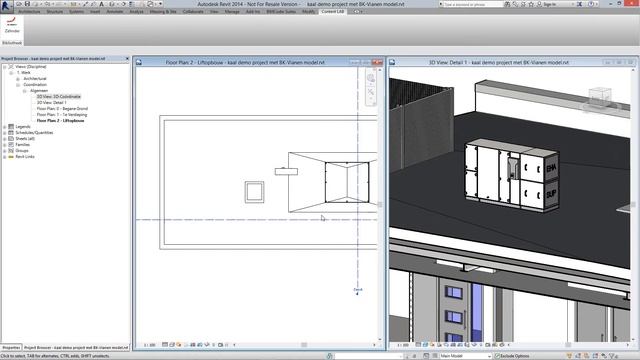
Task: Click the 3D view horizontal scrollbar thumb
Action: pyautogui.click(x=568, y=345)
